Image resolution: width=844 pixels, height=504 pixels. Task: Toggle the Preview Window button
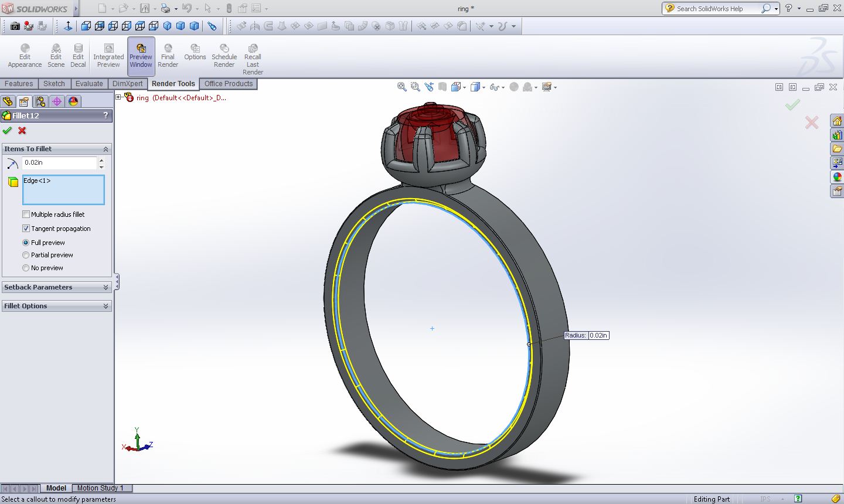coord(141,56)
